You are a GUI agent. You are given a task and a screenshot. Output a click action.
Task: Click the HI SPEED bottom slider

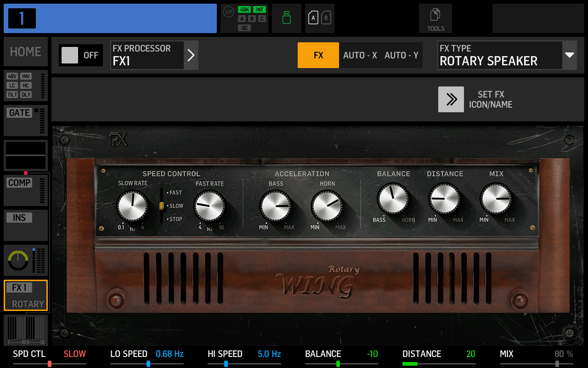tap(244, 364)
